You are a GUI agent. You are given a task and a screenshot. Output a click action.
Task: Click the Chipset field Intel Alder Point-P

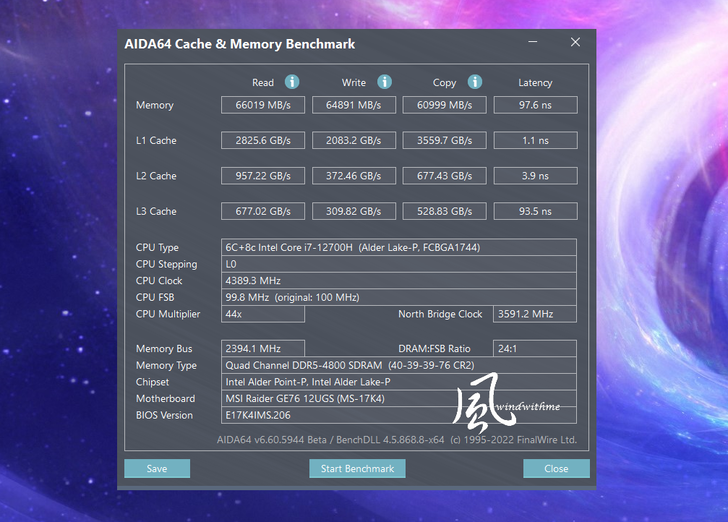pos(399,382)
